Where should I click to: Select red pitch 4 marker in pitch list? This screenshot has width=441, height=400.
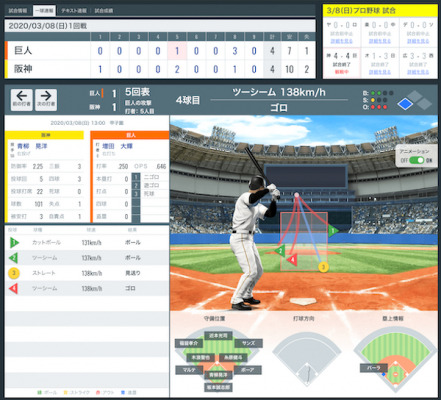[x=13, y=288]
